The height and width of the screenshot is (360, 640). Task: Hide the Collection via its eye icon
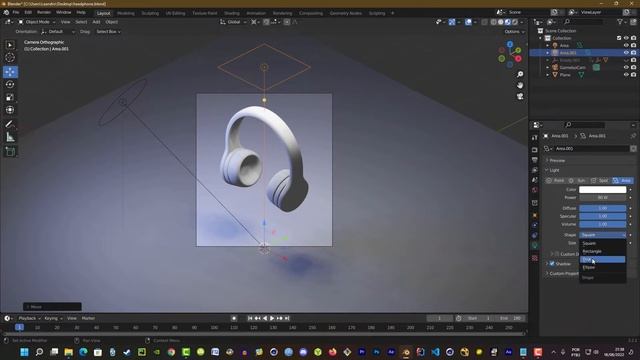click(x=626, y=38)
